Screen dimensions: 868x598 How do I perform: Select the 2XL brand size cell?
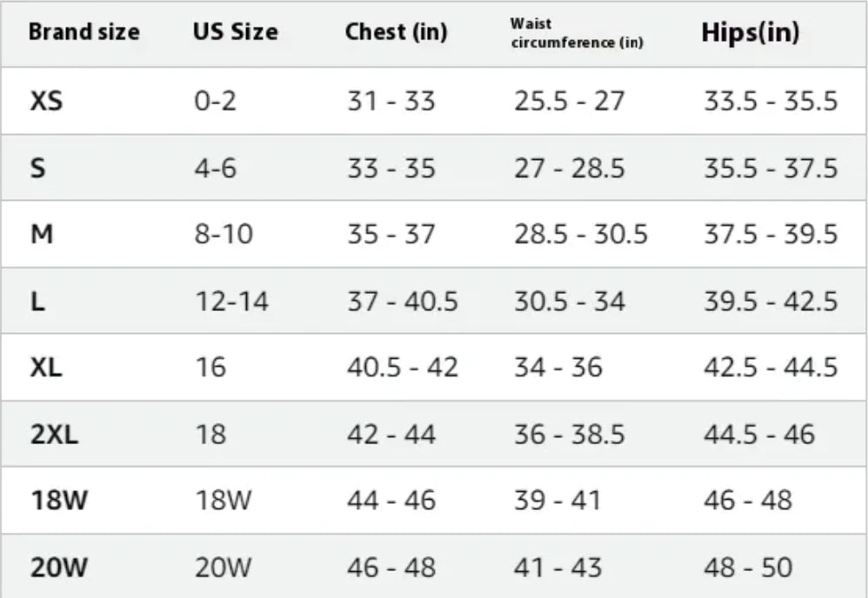point(54,435)
